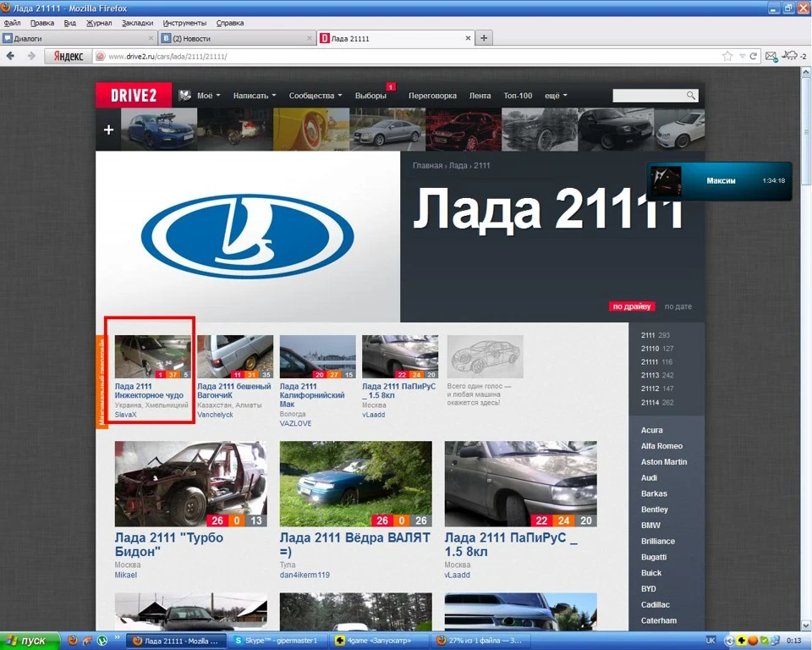Switch to 4game Запускатр taskbar item
Image resolution: width=812 pixels, height=650 pixels.
coord(380,641)
